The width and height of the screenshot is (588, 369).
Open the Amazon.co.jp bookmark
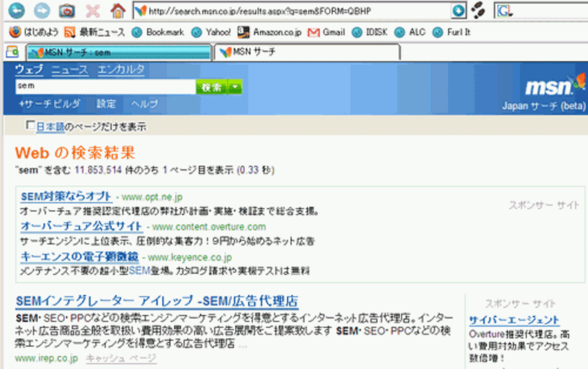pos(269,32)
